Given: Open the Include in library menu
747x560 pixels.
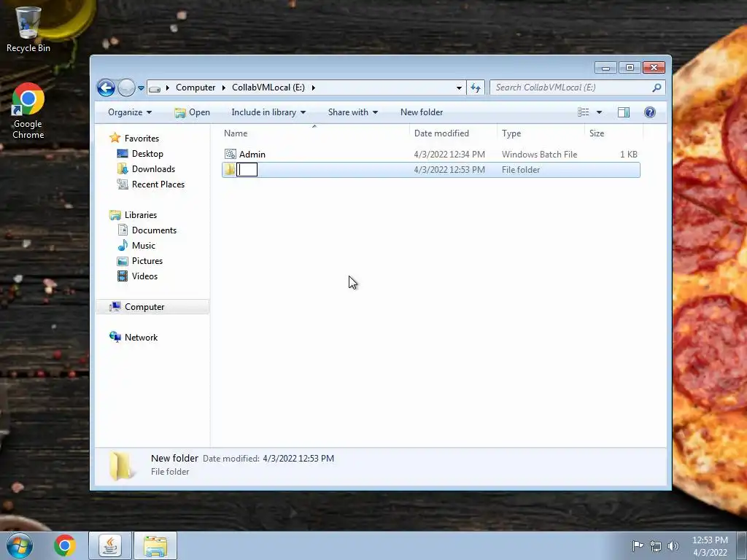Looking at the screenshot, I should tap(268, 112).
